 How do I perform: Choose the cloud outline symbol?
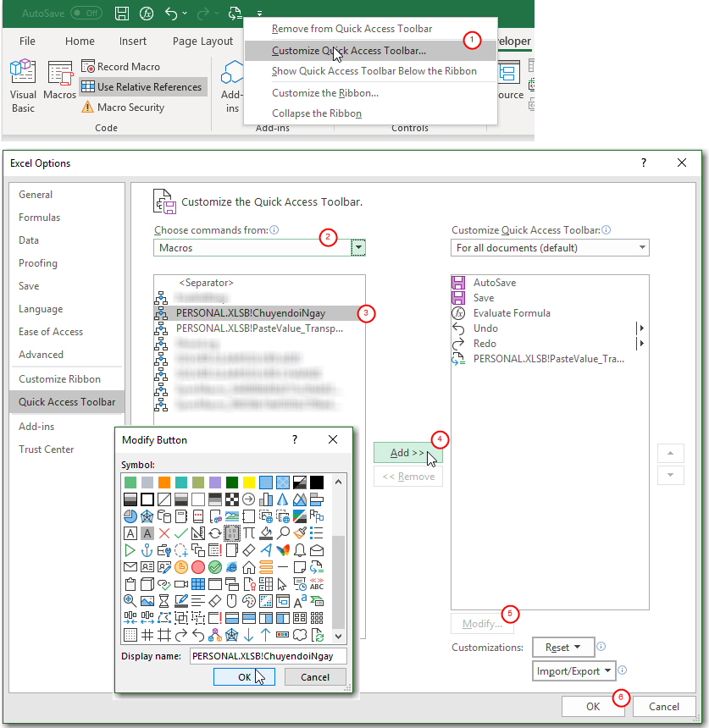click(300, 635)
